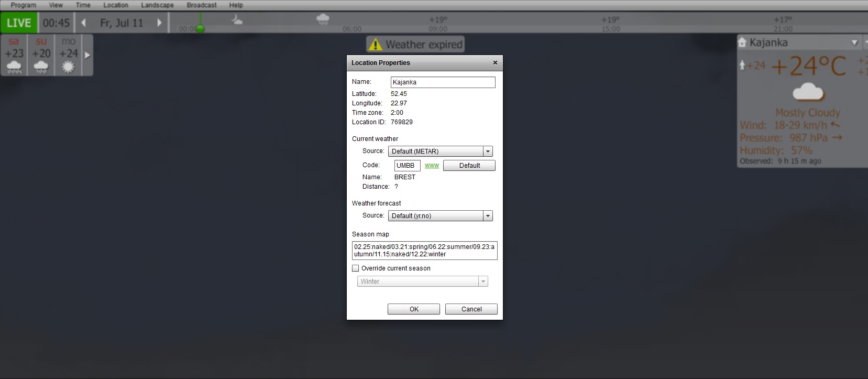Viewport: 868px width, 379px height.
Task: Click the home icon beside Kajanka
Action: [x=742, y=42]
